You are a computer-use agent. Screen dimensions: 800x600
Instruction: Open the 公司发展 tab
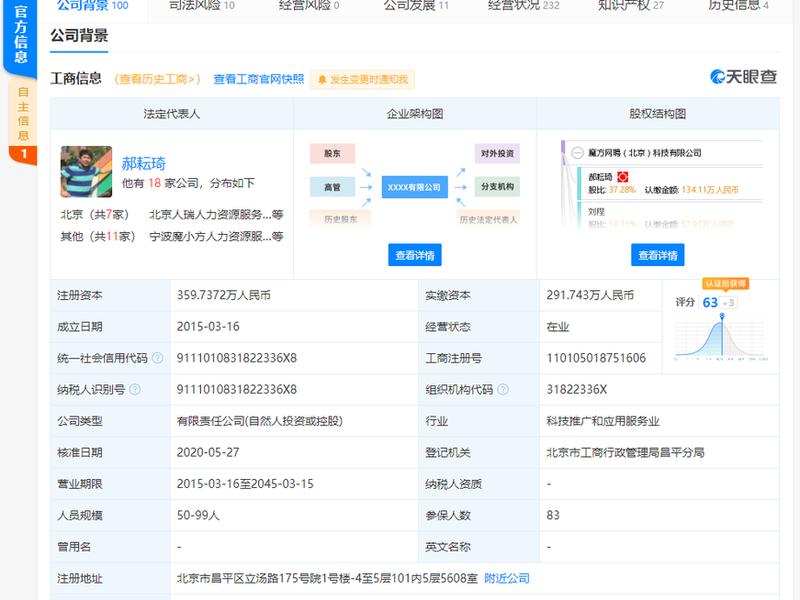click(x=416, y=5)
